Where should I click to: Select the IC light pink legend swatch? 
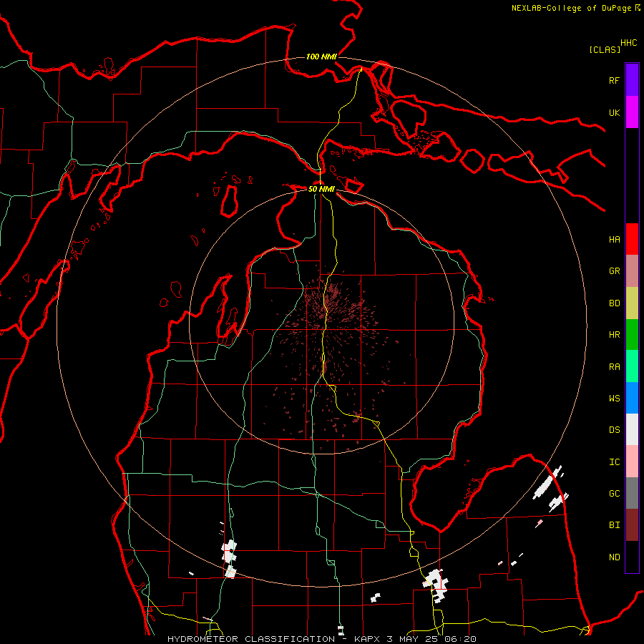[632, 462]
